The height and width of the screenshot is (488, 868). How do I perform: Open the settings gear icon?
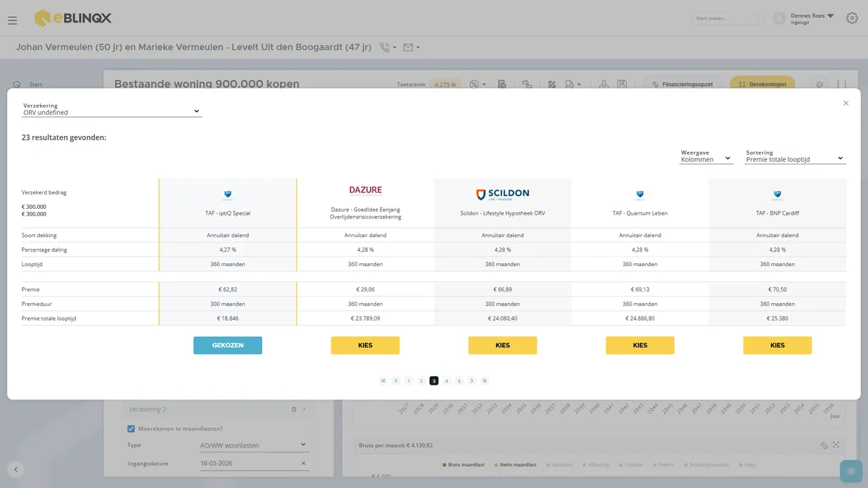click(852, 18)
